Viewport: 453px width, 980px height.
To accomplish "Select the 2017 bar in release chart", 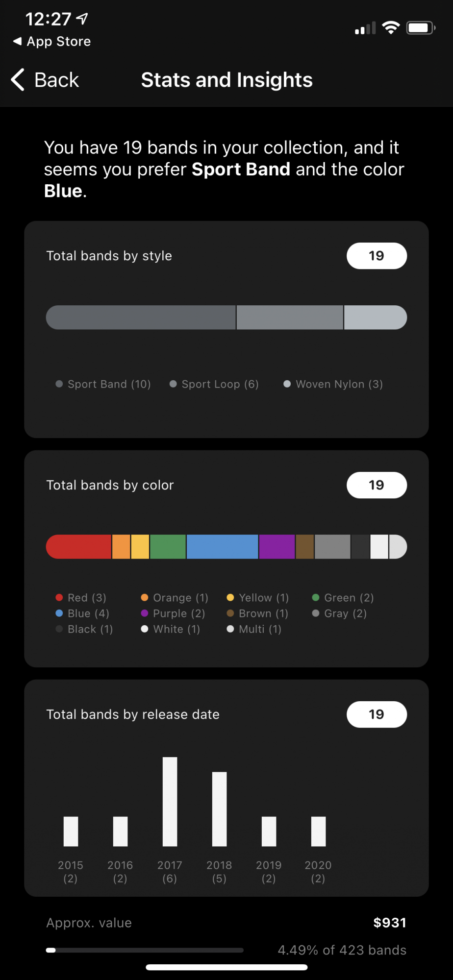I will click(170, 802).
